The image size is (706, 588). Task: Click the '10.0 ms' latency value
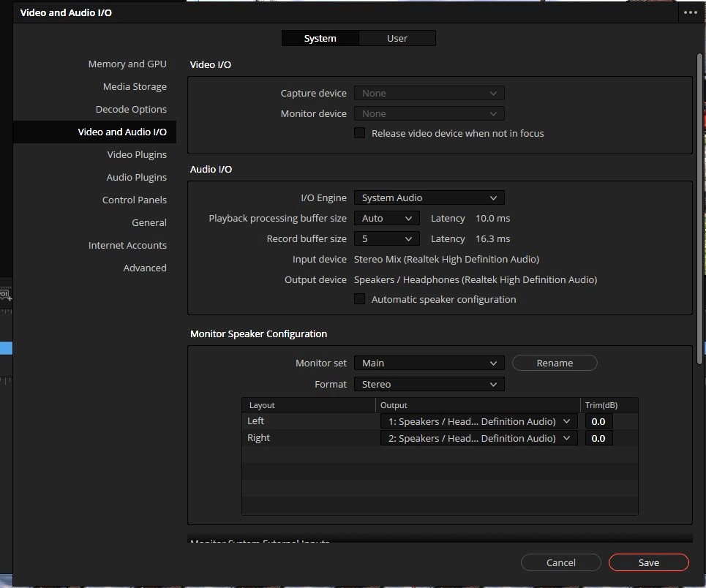[x=492, y=219]
